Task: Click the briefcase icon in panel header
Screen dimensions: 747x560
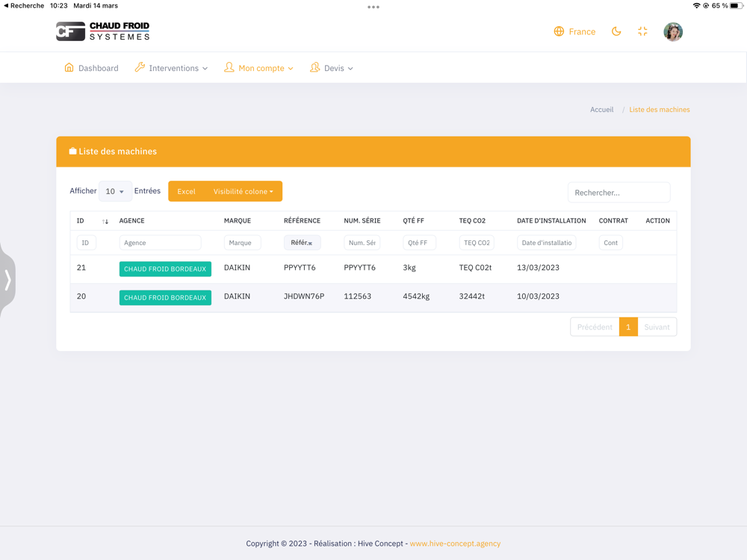Action: click(73, 151)
